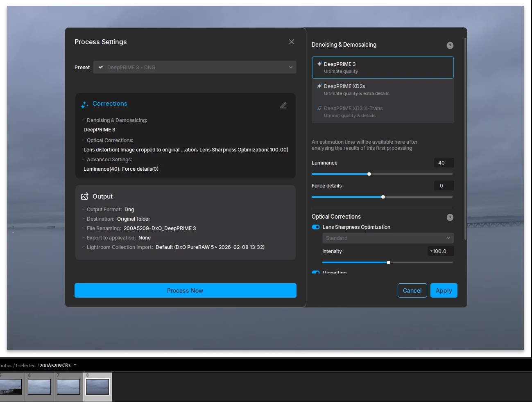This screenshot has width=532, height=402.
Task: Open the Standard sharpness dropdown
Action: 388,238
